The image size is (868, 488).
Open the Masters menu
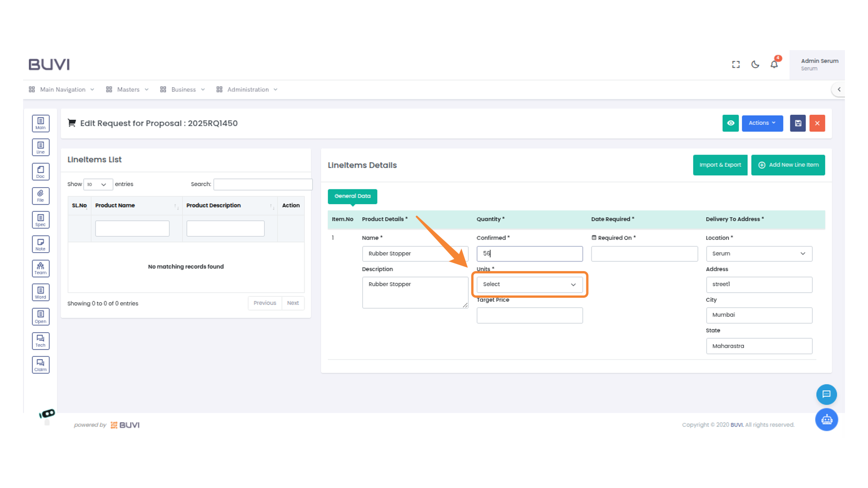pos(128,89)
